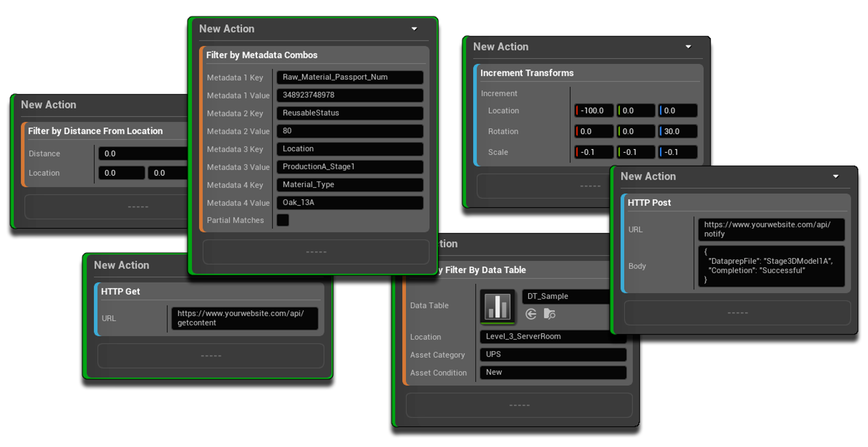868x447 pixels.
Task: Edit Metadata 2 Key ReusableStatus field
Action: 350,113
